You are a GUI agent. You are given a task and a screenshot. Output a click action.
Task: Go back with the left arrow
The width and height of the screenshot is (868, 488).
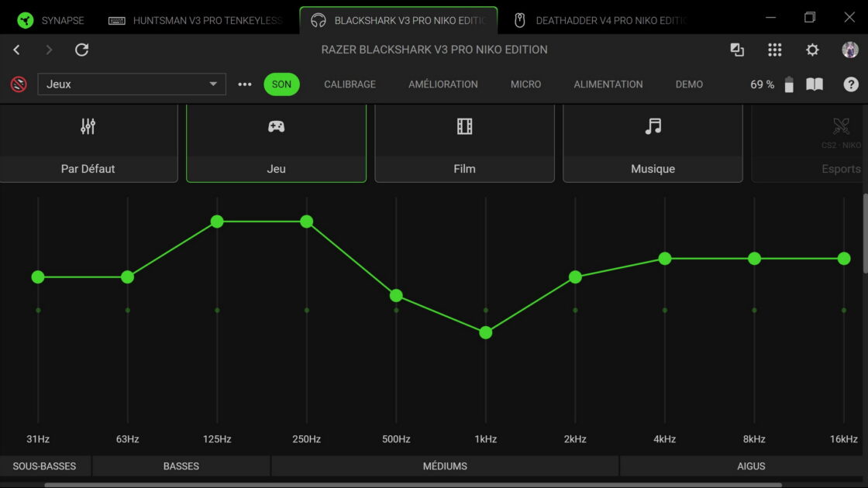[16, 50]
